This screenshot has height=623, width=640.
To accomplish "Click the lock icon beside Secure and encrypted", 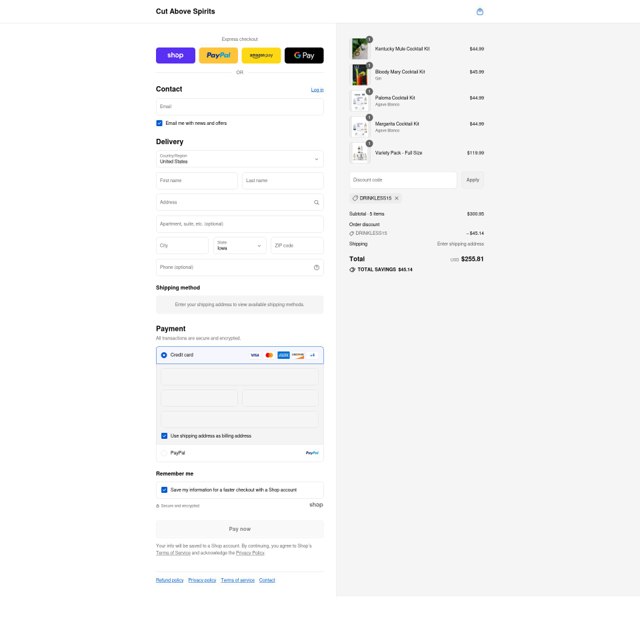I will pyautogui.click(x=158, y=506).
